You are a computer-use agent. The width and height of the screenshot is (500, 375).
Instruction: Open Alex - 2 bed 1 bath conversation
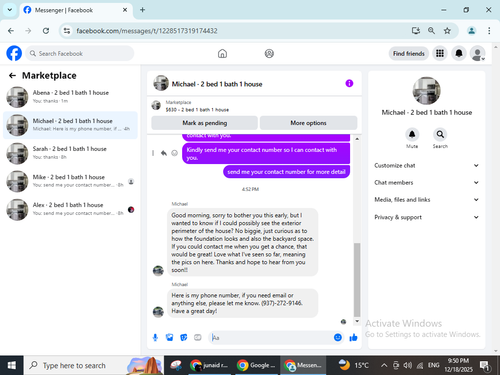pos(70,209)
